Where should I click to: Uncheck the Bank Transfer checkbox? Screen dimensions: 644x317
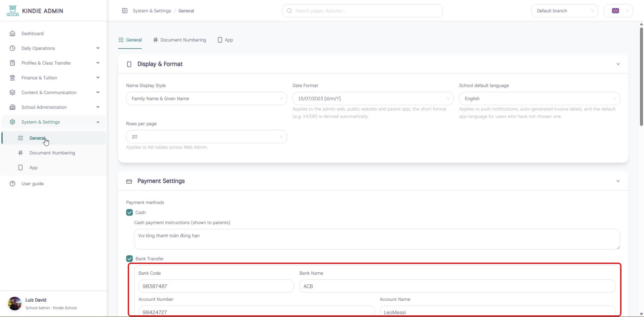pos(129,259)
